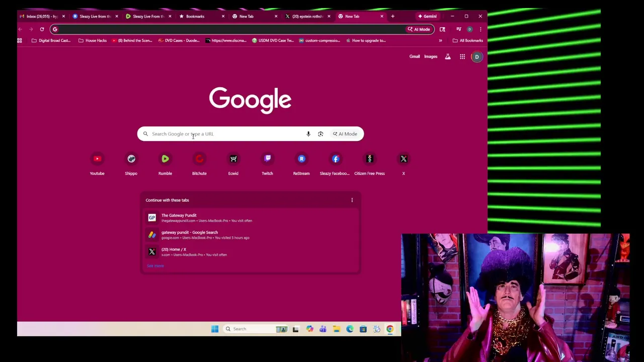Click AI Mode in search box
The image size is (644, 362).
(x=345, y=134)
